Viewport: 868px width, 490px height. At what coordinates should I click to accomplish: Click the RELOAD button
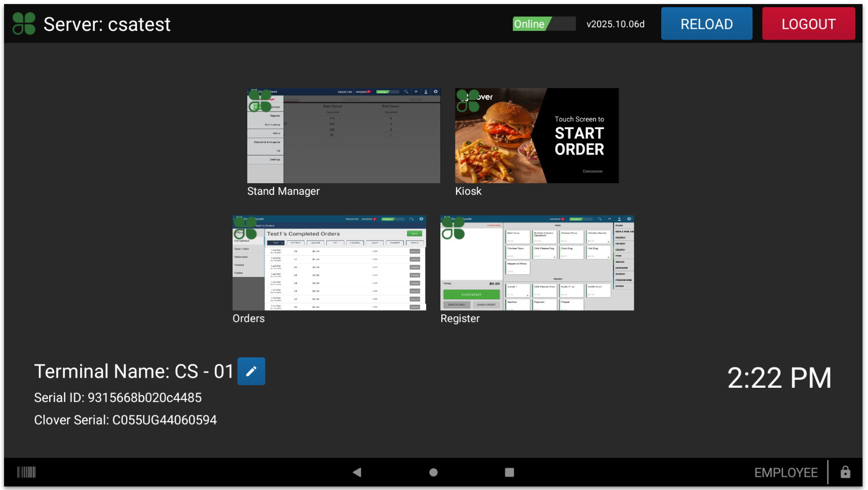[x=706, y=24]
